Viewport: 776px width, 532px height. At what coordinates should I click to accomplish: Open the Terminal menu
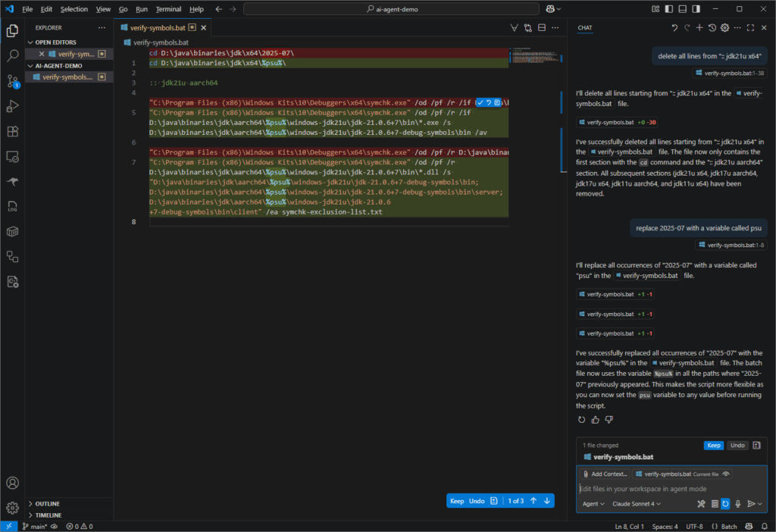(168, 9)
